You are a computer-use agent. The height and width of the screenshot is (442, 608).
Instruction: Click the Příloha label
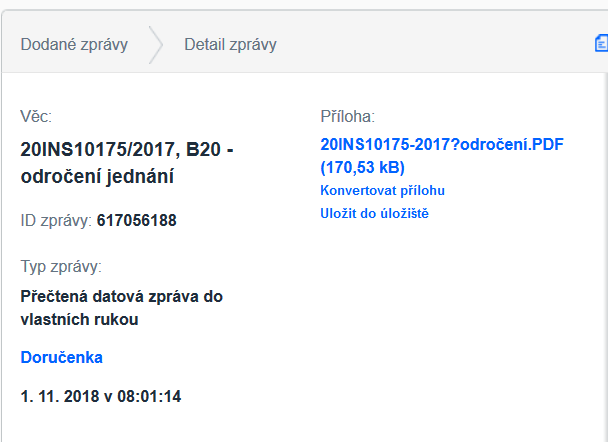coord(347,117)
